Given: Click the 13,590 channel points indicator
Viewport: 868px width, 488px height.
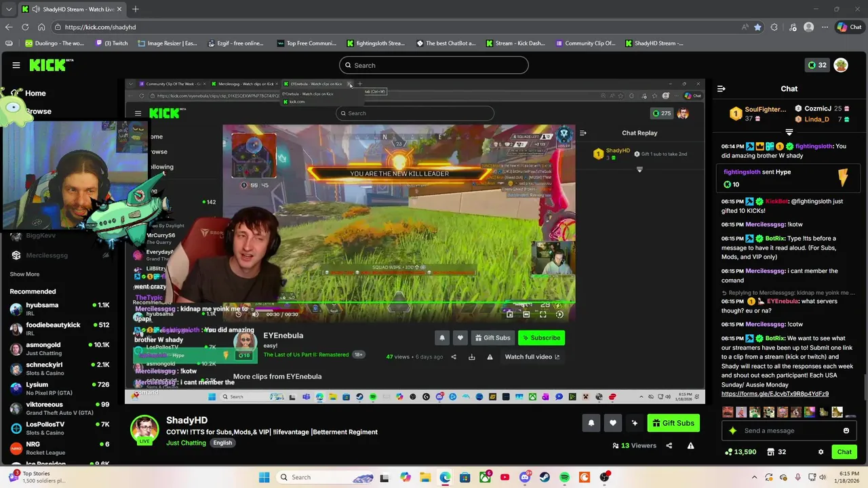Looking at the screenshot, I should point(741,452).
